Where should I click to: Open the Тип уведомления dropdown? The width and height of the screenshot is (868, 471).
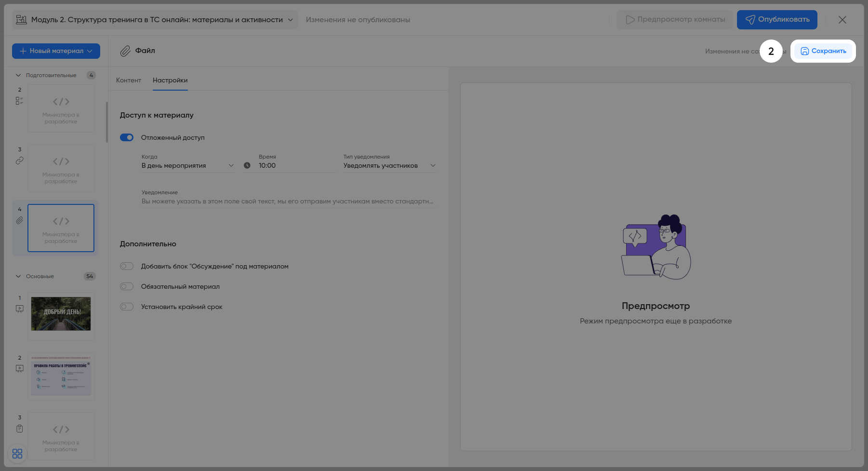(390, 165)
